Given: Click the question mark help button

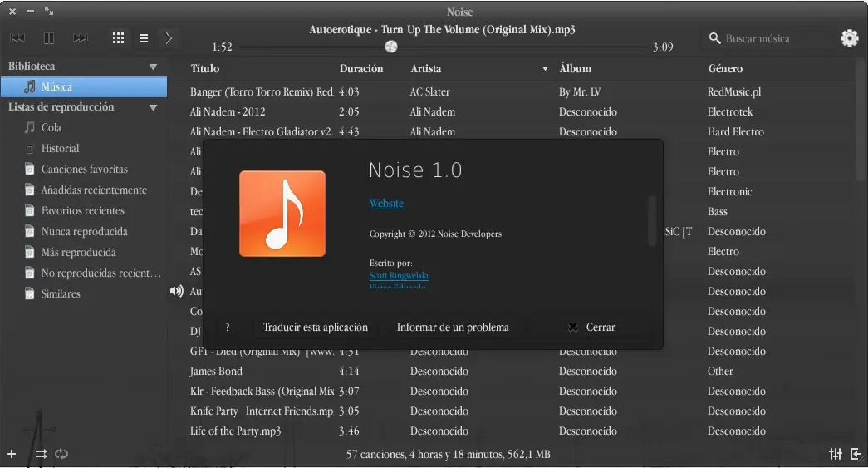Looking at the screenshot, I should point(227,327).
